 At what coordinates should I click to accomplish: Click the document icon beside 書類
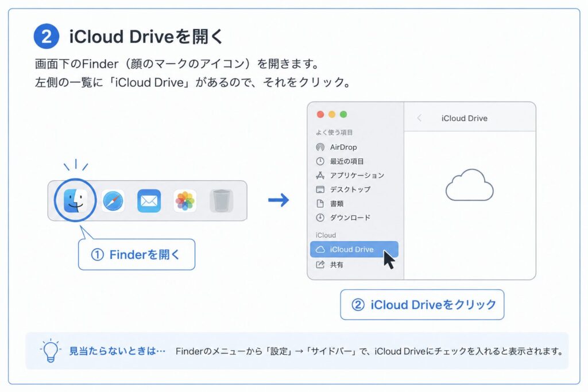tap(320, 204)
